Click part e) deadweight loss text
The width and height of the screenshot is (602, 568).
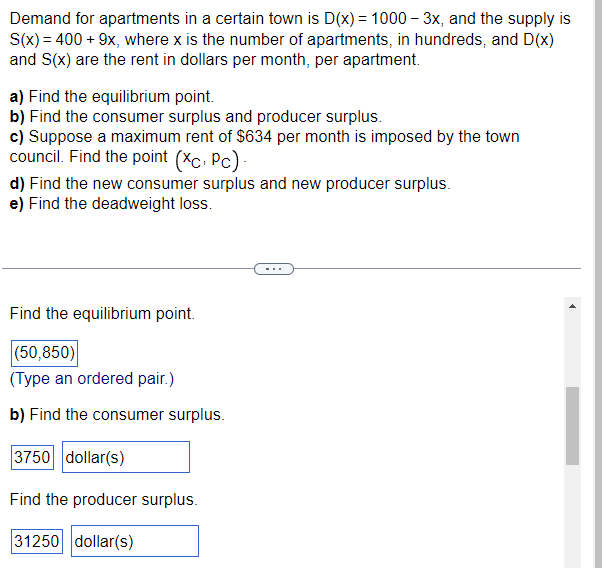click(x=111, y=204)
